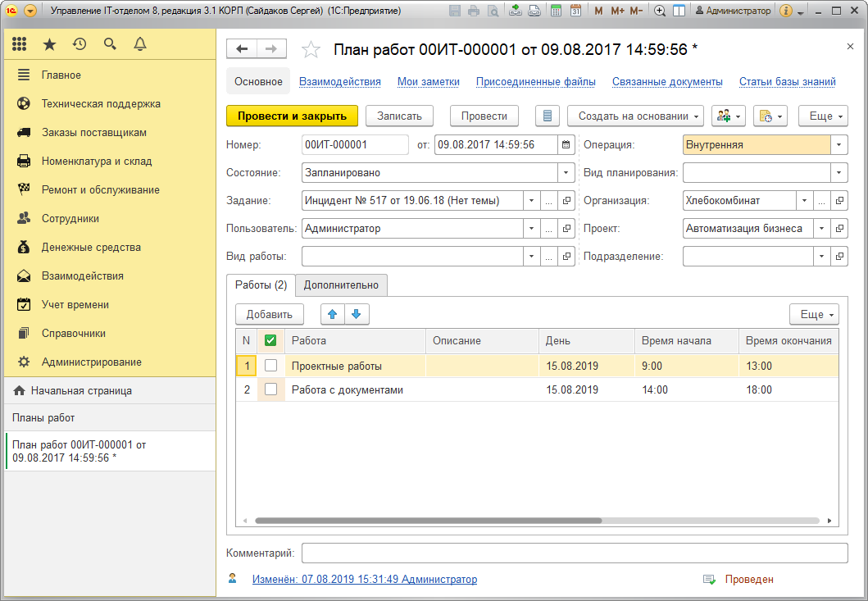
Task: Click the Провести button
Action: coord(484,116)
